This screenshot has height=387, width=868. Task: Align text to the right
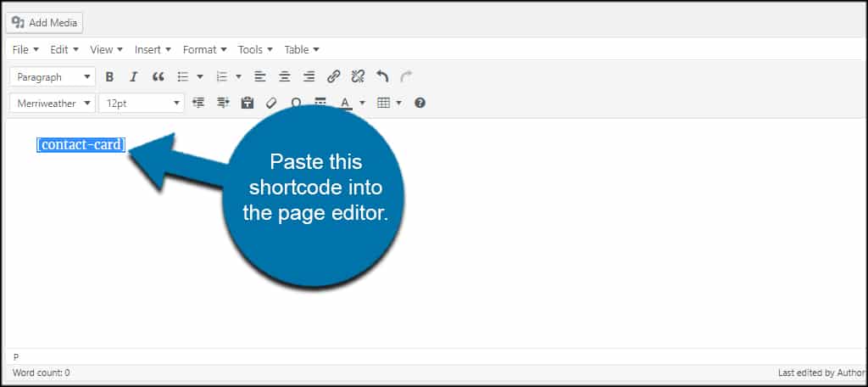click(x=309, y=77)
